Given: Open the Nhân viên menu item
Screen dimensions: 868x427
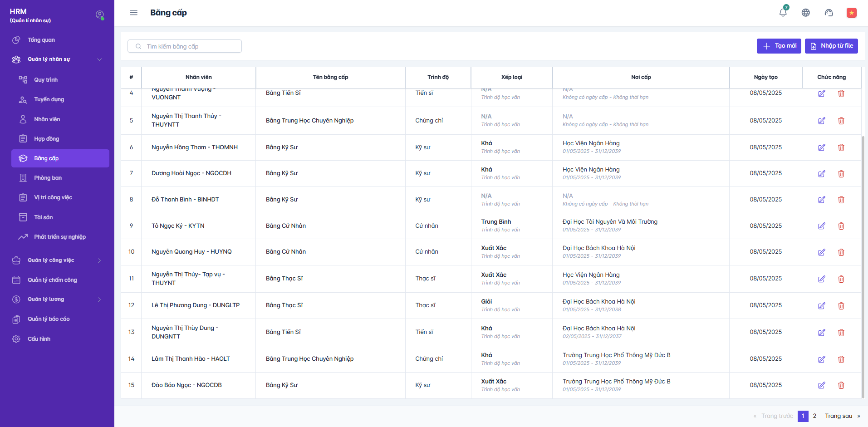Looking at the screenshot, I should 47,119.
